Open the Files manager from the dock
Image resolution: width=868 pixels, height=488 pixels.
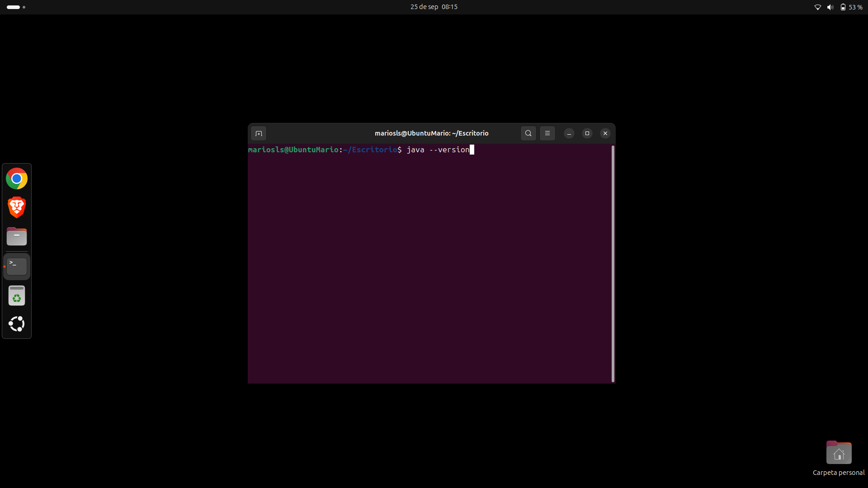point(17,236)
